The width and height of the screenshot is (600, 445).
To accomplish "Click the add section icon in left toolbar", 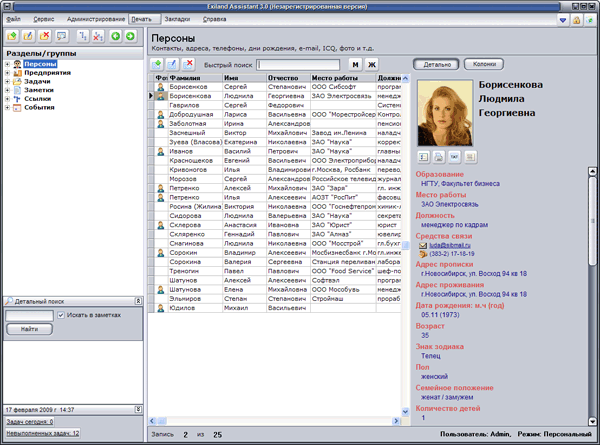I will coord(12,36).
